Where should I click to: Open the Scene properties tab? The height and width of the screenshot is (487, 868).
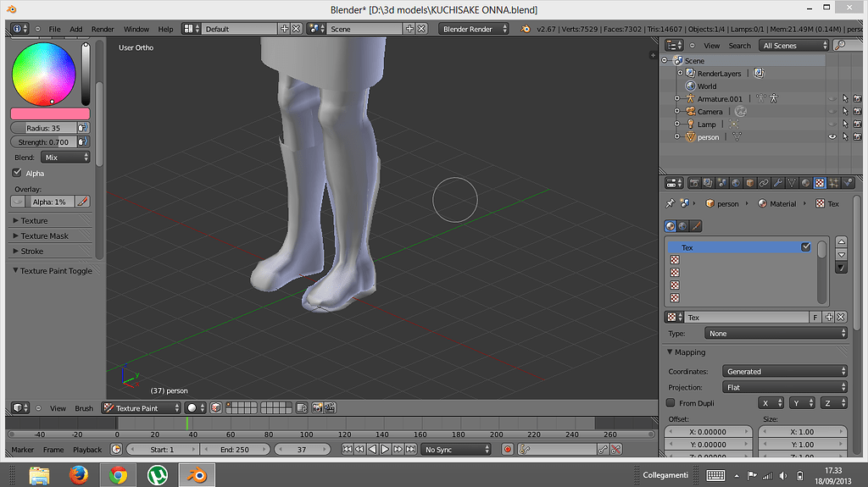722,183
